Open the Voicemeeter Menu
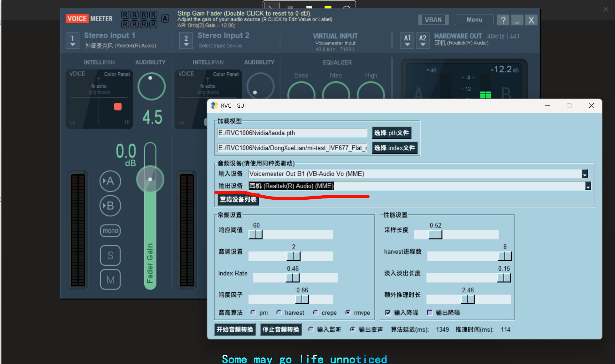615x364 pixels. pyautogui.click(x=474, y=20)
